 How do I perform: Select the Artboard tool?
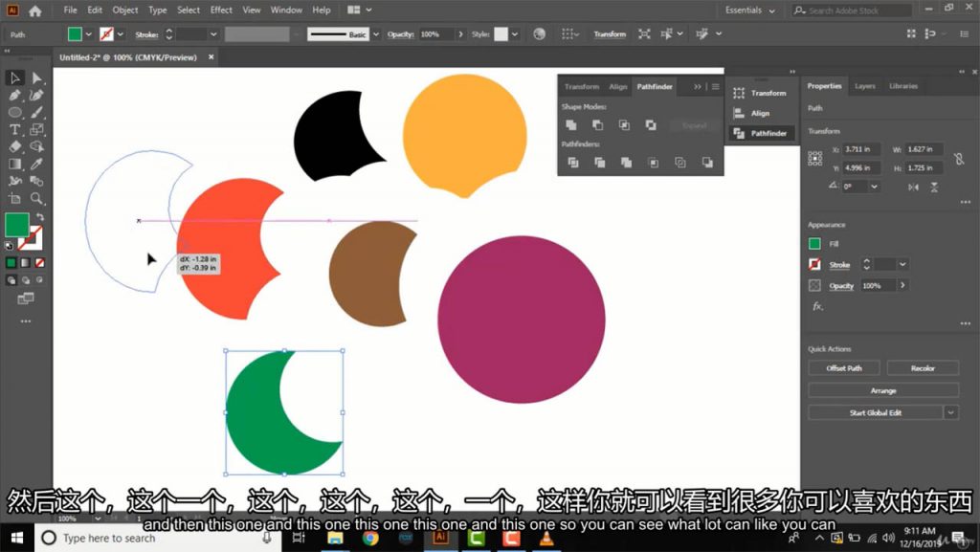15,199
